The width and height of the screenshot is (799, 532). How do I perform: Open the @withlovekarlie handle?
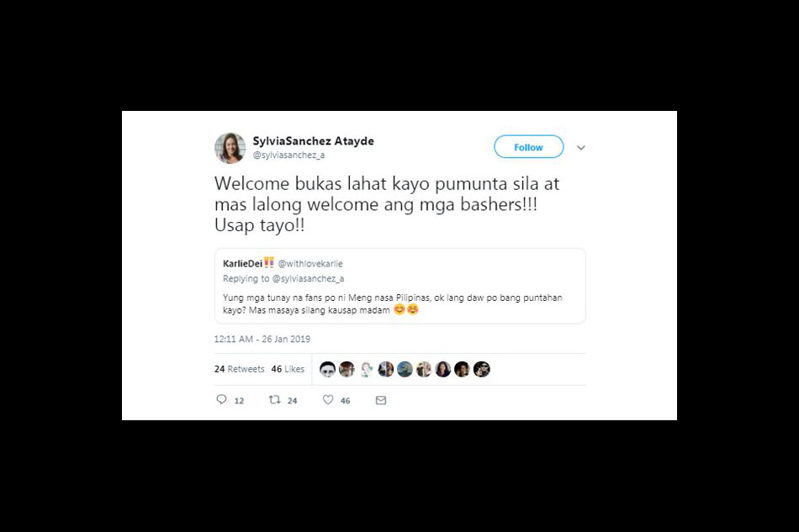point(310,264)
